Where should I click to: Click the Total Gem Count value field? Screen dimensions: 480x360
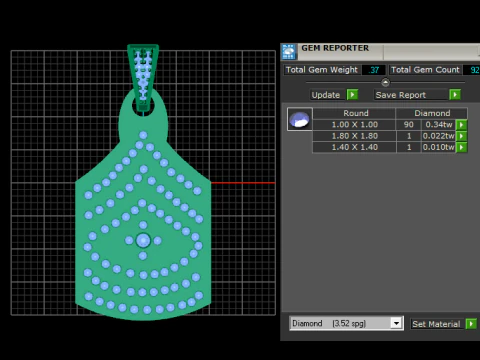click(473, 70)
